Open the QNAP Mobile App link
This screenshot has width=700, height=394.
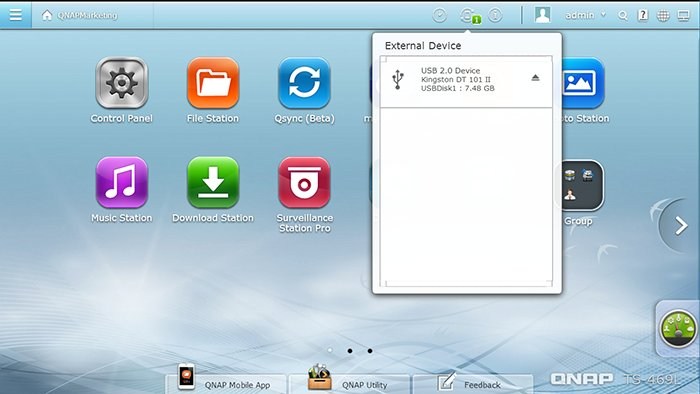[226, 383]
